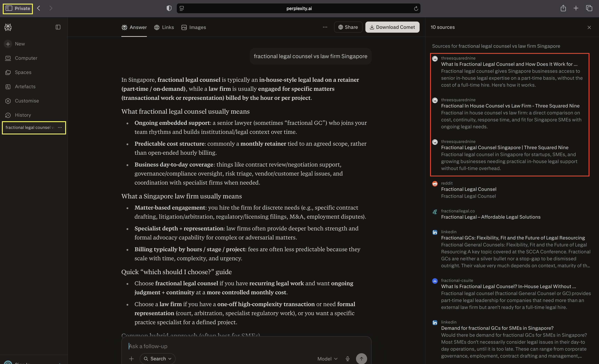Open 'Fractional Legal Counsel Singapore' source
This screenshot has height=364, width=599.
pyautogui.click(x=505, y=148)
